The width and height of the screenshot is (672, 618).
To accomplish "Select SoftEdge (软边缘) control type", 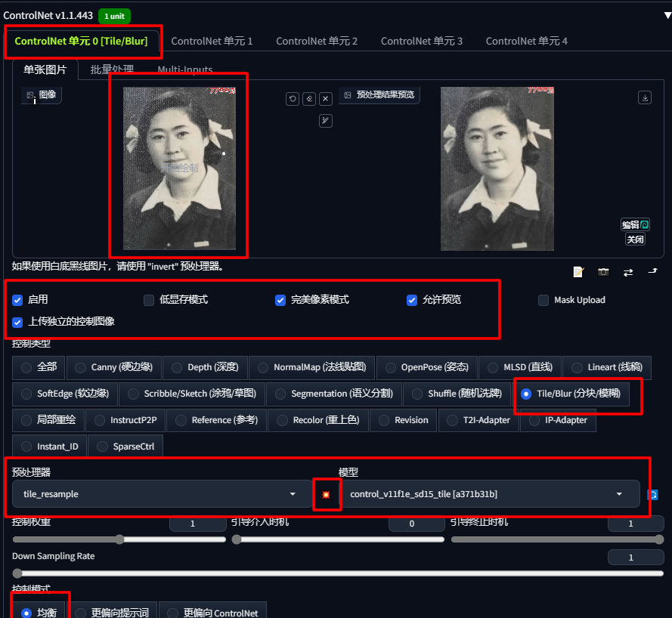I will click(65, 394).
